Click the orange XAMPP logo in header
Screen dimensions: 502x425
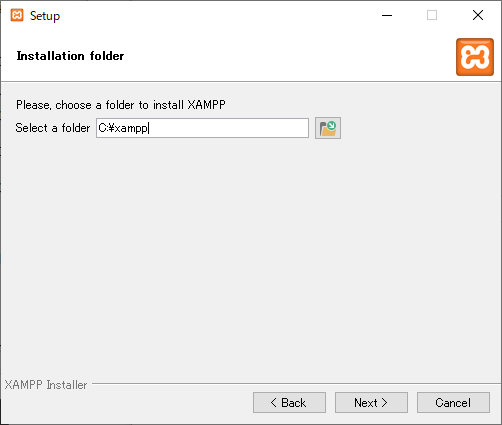tap(475, 57)
